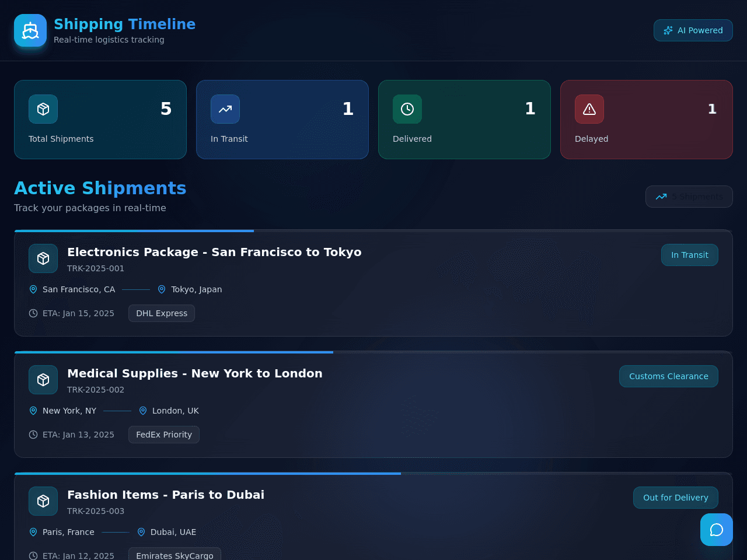Select tracking number TRK-2025-002
This screenshot has width=747, height=560.
[x=96, y=390]
